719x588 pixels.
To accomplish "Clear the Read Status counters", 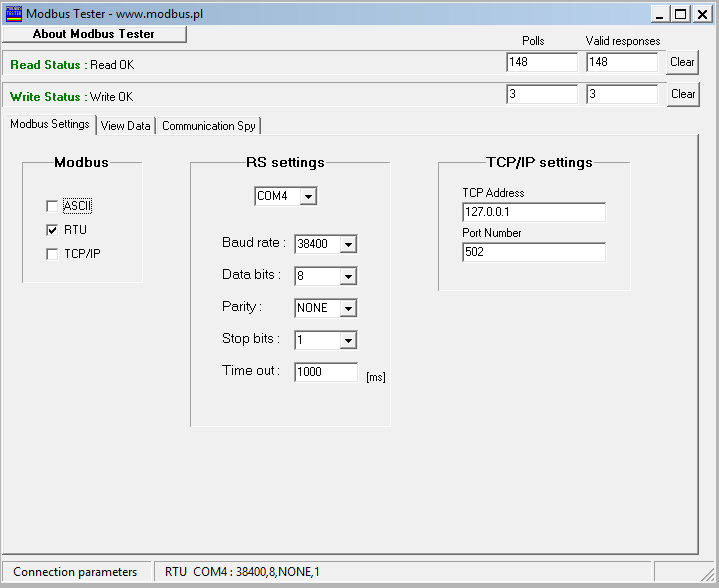I will [682, 62].
